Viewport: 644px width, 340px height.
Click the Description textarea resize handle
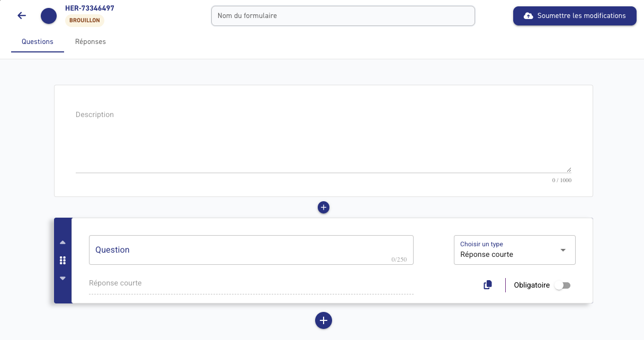[569, 169]
